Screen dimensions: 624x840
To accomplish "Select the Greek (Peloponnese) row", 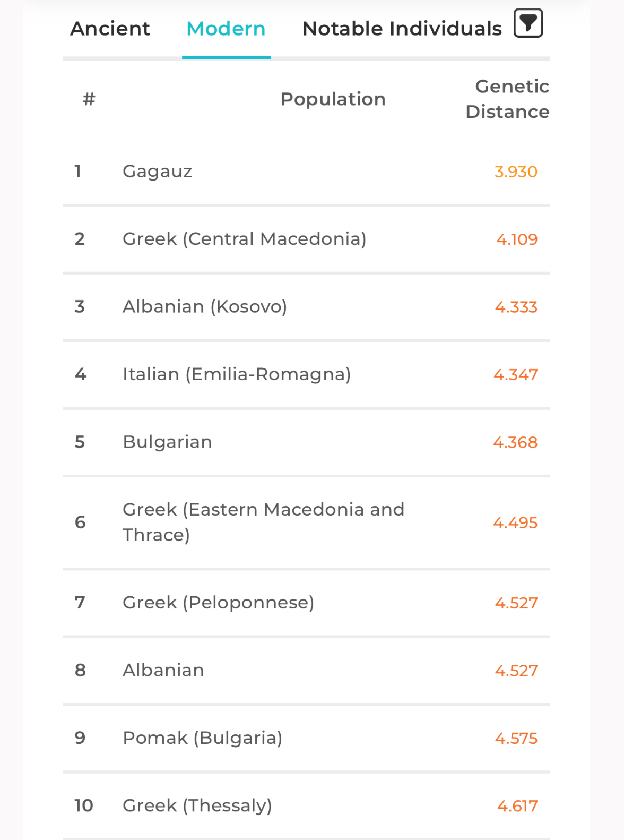I will (x=218, y=603).
